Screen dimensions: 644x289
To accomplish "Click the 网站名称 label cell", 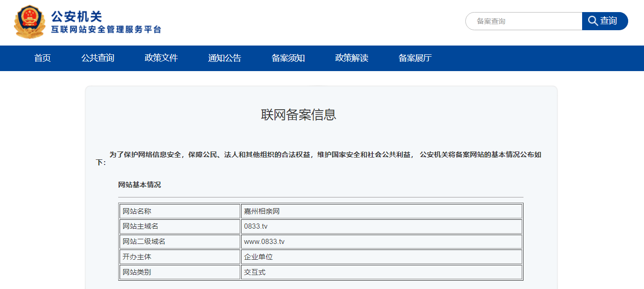I will (137, 211).
